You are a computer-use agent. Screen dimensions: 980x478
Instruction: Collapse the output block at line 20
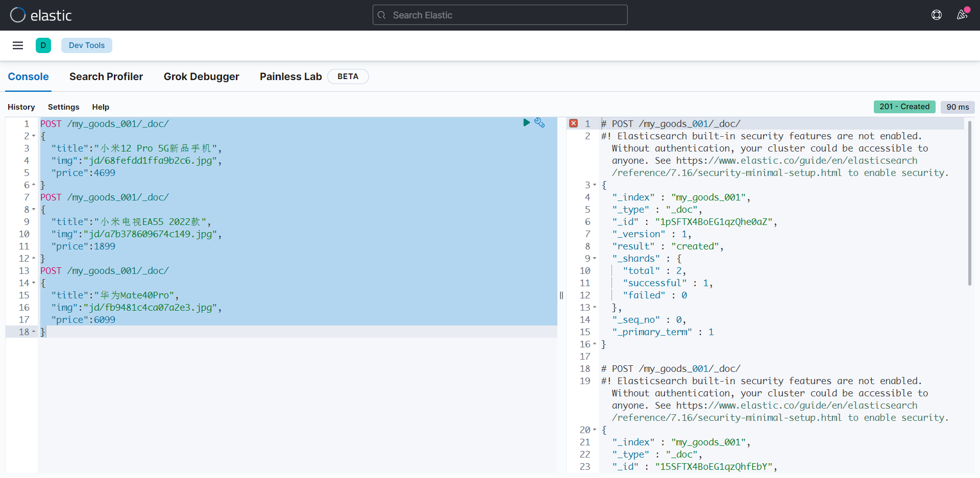595,430
